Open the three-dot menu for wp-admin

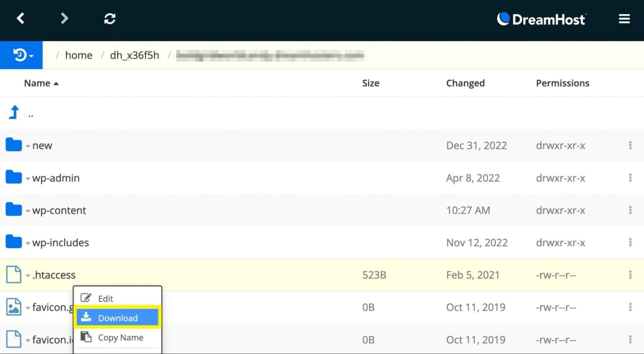pos(630,178)
